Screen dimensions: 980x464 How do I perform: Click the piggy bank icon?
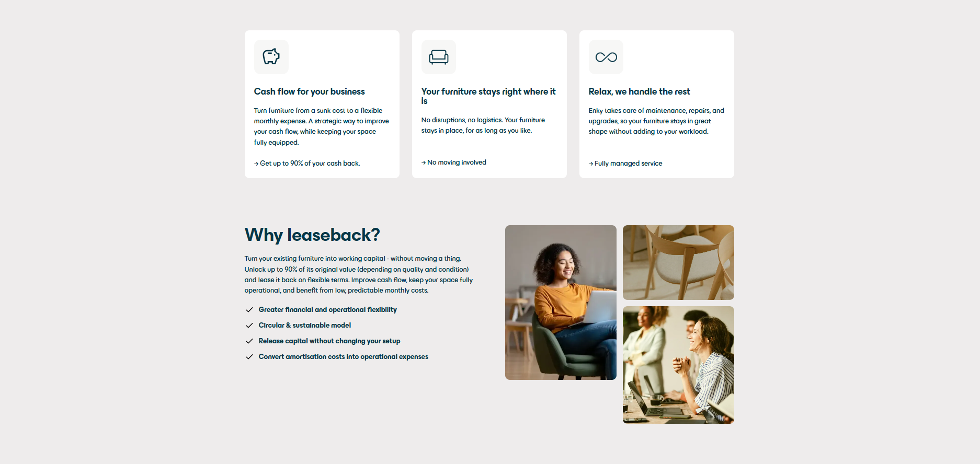coord(271,57)
